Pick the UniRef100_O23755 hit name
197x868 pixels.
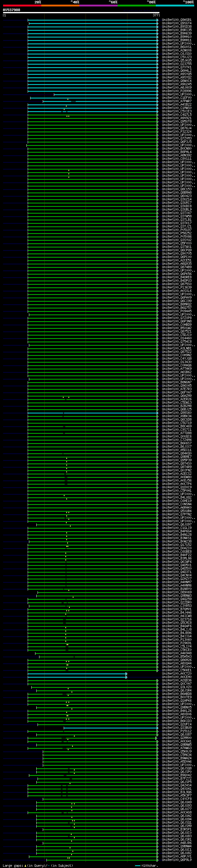click(x=177, y=64)
